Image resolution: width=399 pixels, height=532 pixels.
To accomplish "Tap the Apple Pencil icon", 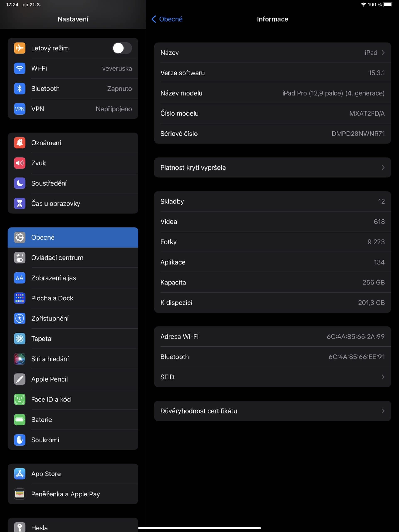I will coord(20,379).
